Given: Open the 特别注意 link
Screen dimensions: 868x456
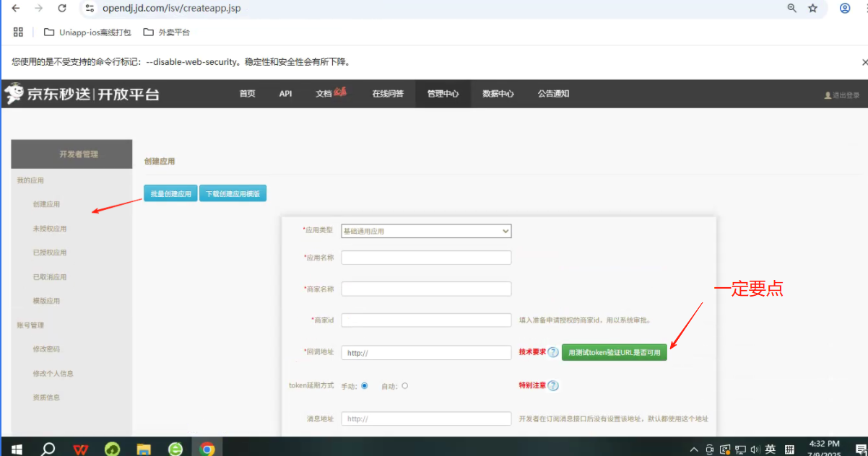Looking at the screenshot, I should coord(532,386).
